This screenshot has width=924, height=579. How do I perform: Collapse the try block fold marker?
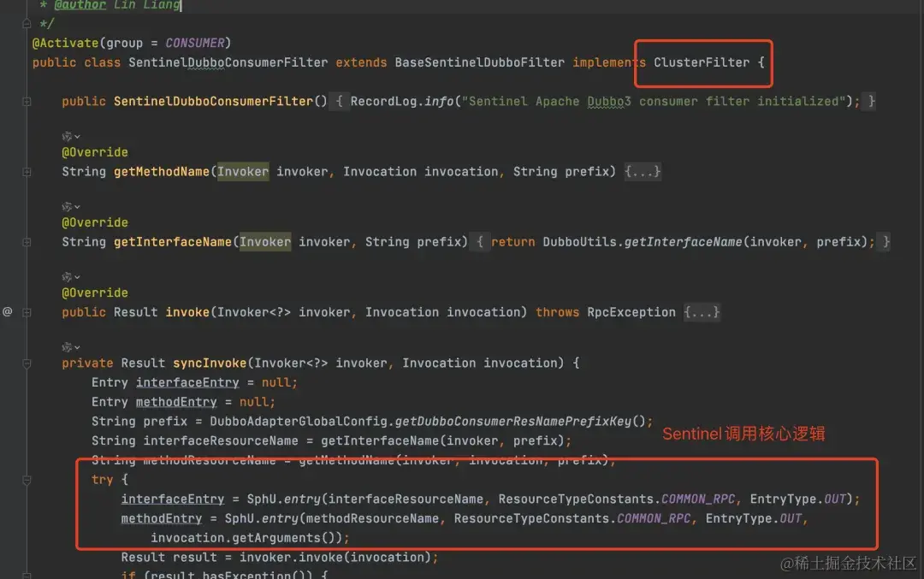pos(27,480)
